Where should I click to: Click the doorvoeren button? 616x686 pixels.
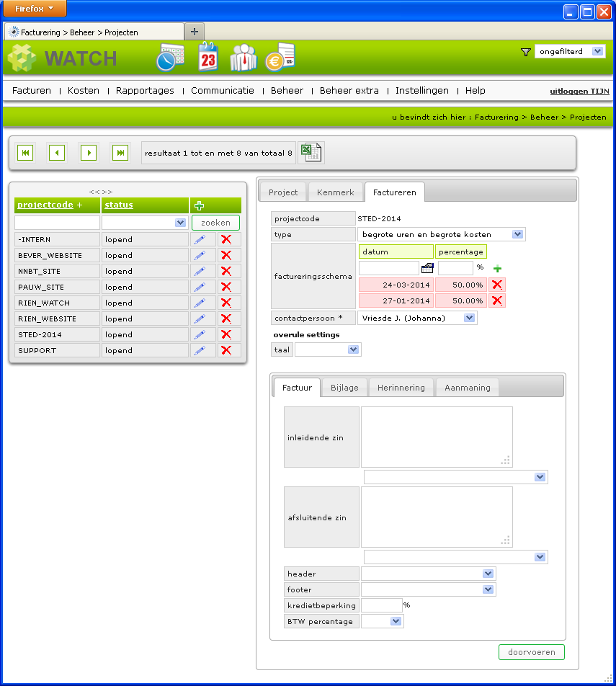click(x=531, y=652)
